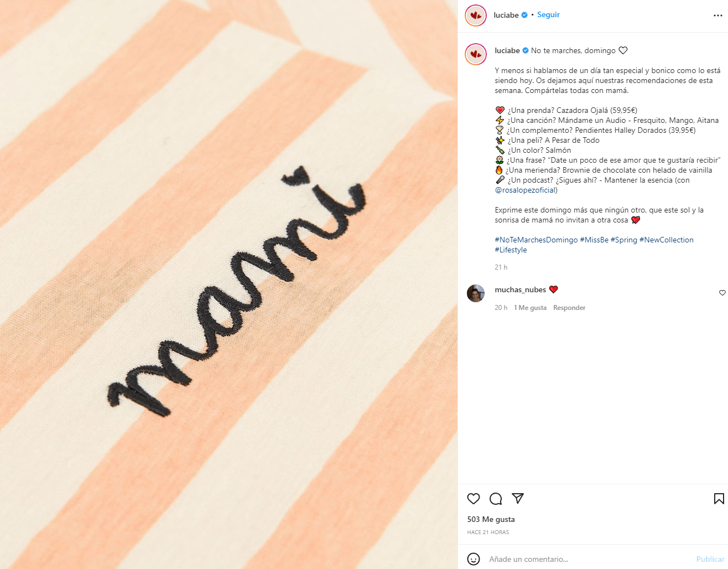The width and height of the screenshot is (728, 569).
Task: Open the three-dot more options menu
Action: pyautogui.click(x=718, y=15)
